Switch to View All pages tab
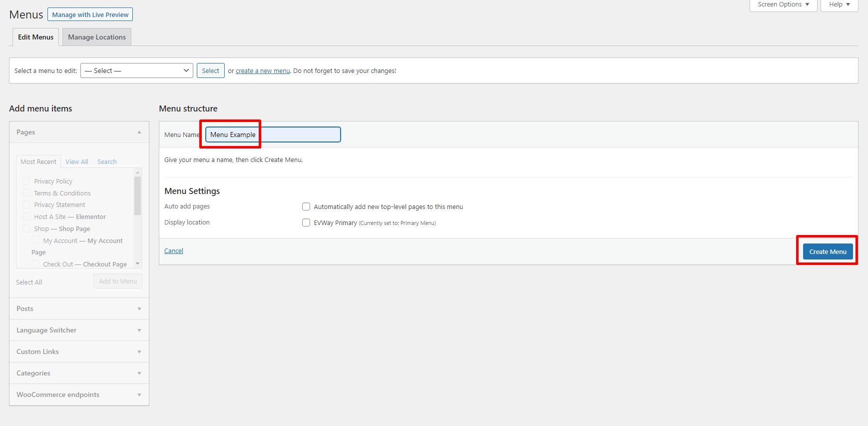This screenshot has width=868, height=426. click(x=76, y=161)
